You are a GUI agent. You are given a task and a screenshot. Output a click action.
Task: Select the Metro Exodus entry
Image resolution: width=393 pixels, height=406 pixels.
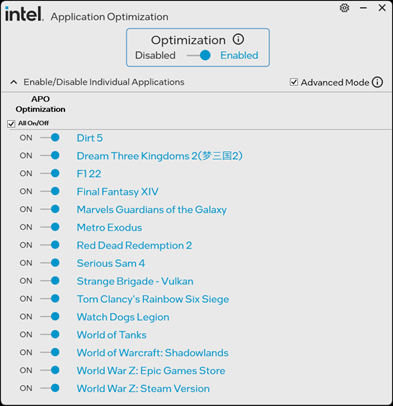[109, 227]
